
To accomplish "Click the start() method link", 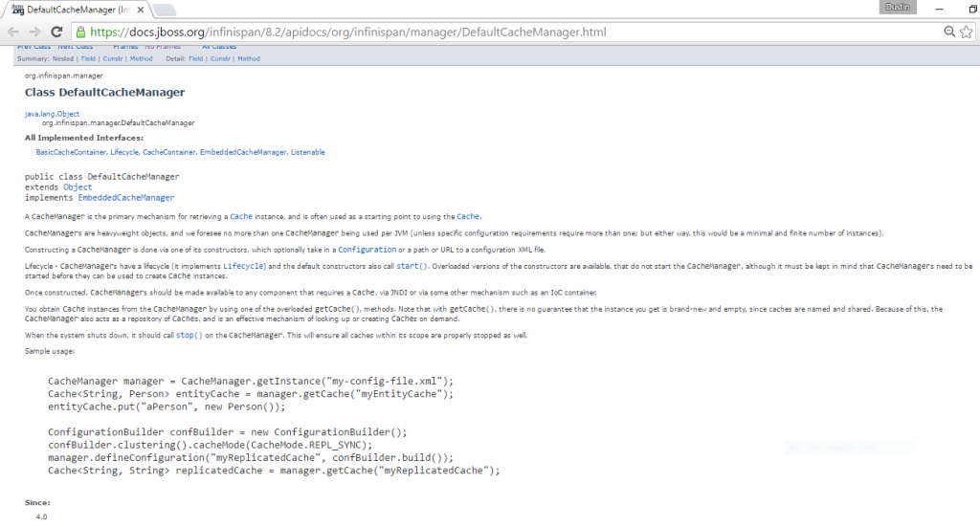I will point(412,266).
